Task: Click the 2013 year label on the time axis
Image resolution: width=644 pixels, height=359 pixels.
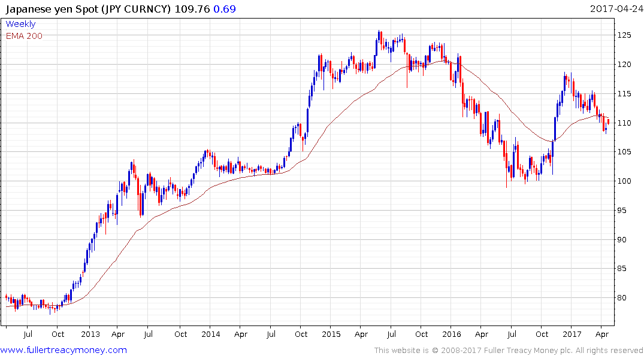Action: tap(90, 334)
